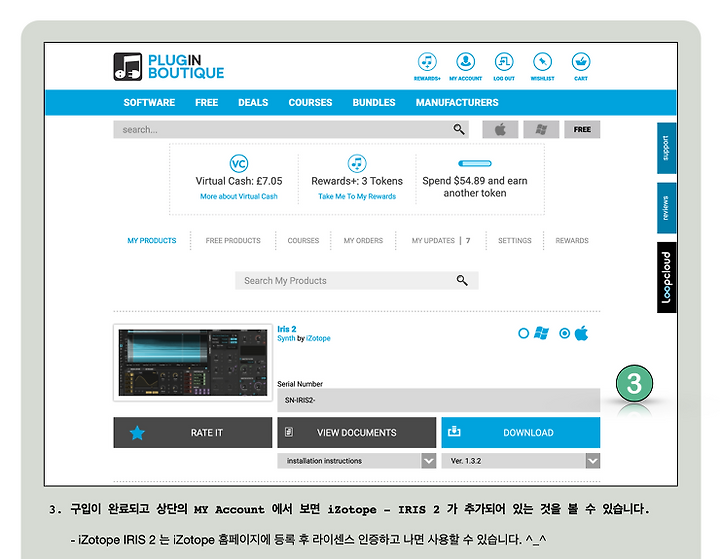The height and width of the screenshot is (559, 720).
Task: Click the Download button
Action: (x=521, y=432)
